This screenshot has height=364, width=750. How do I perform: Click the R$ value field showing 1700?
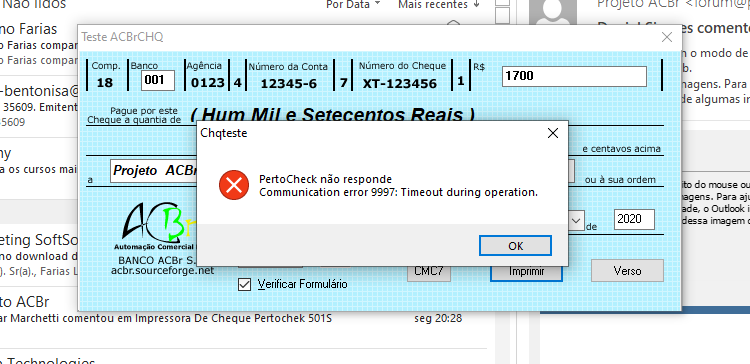click(x=574, y=77)
